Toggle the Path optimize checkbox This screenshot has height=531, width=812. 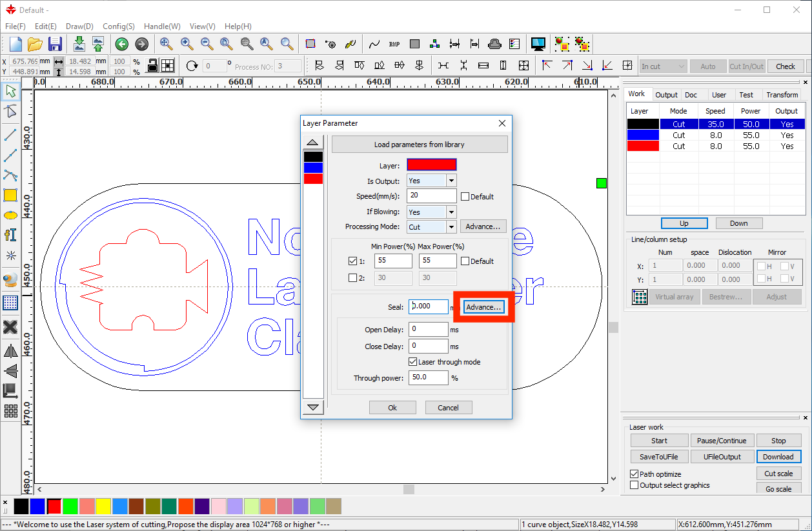tap(634, 474)
